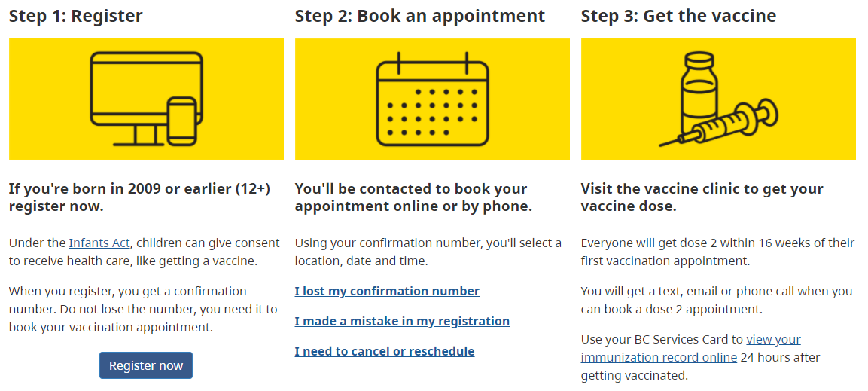Open I need to cancel or reschedule link
868x391 pixels.
384,351
